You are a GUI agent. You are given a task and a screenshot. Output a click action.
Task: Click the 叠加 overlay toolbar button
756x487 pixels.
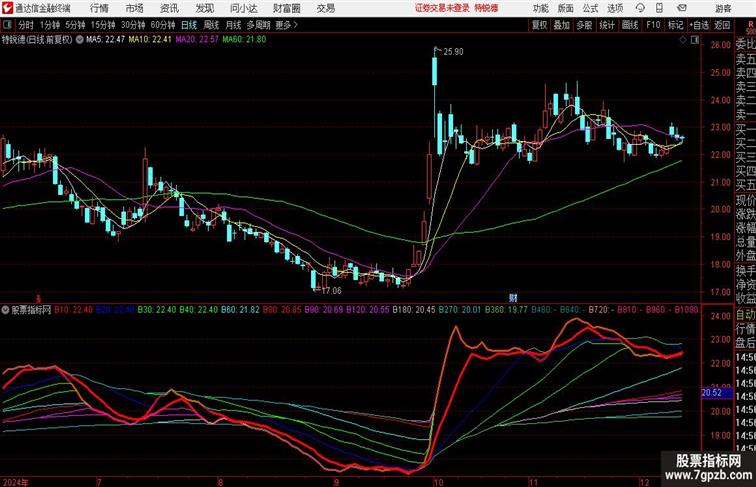(x=562, y=25)
